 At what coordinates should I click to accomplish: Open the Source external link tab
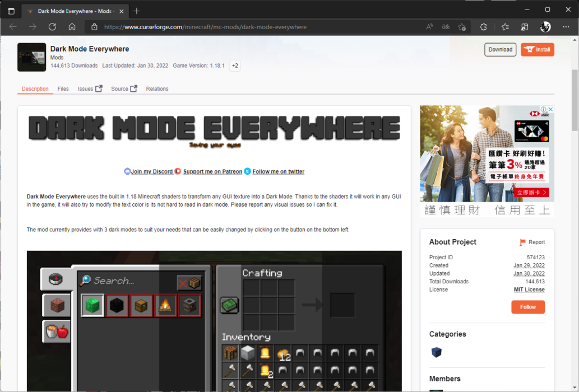pyautogui.click(x=124, y=89)
